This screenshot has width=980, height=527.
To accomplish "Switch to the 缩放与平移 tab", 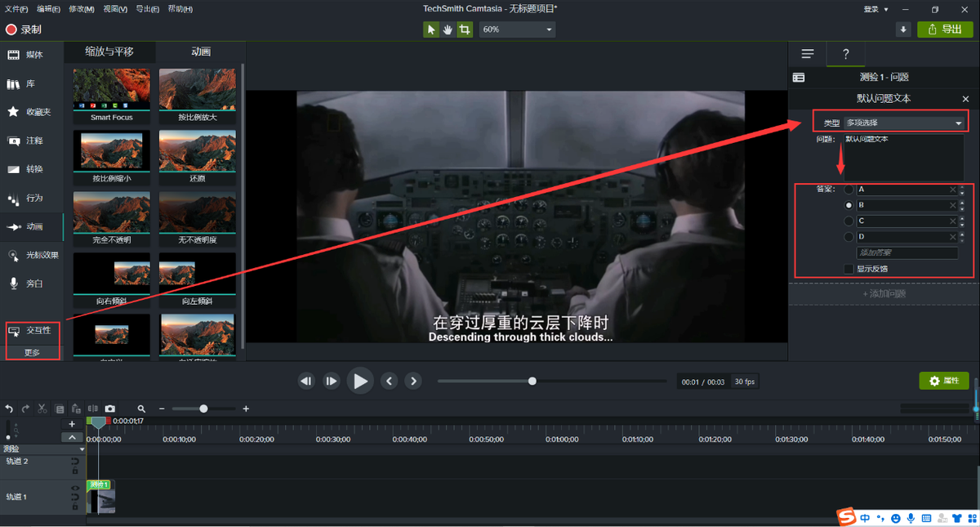I will (109, 51).
